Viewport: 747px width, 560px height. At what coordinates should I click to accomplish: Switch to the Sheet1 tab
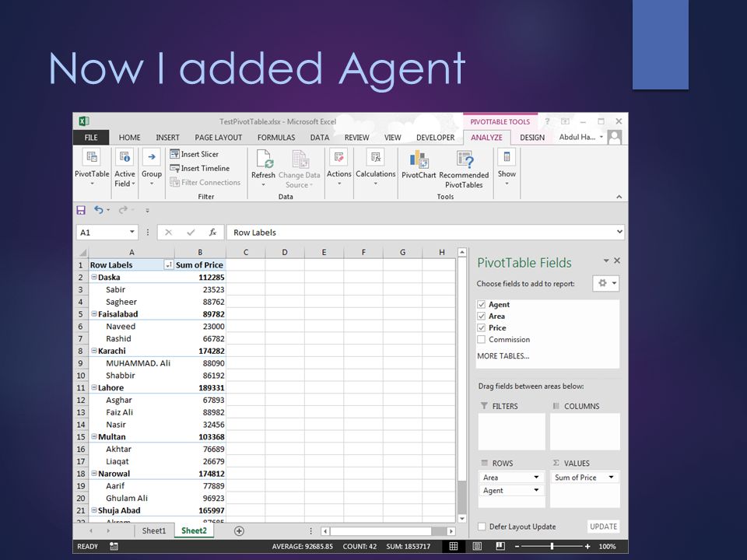tap(154, 530)
